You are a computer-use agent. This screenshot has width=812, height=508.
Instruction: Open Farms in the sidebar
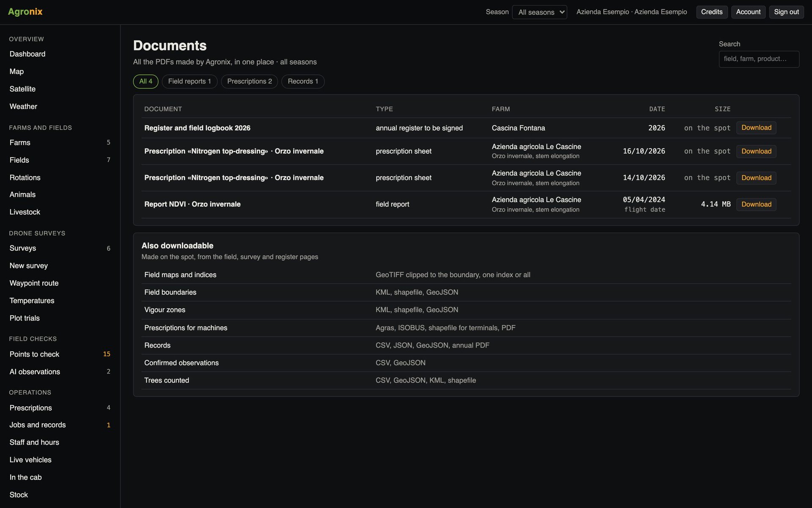tap(60, 143)
